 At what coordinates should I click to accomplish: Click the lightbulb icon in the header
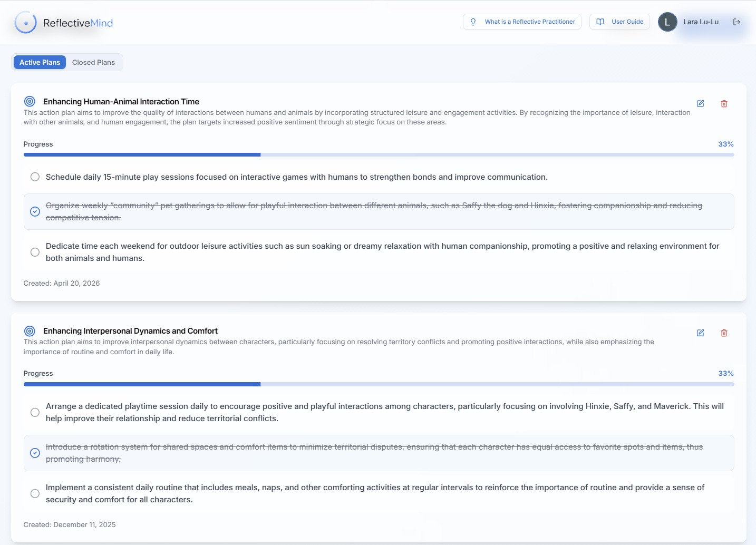(473, 22)
